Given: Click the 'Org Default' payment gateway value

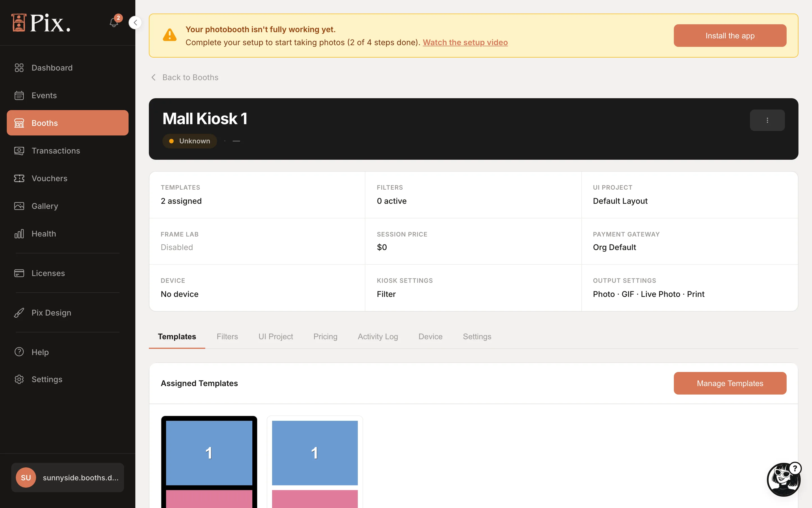Looking at the screenshot, I should (x=614, y=247).
